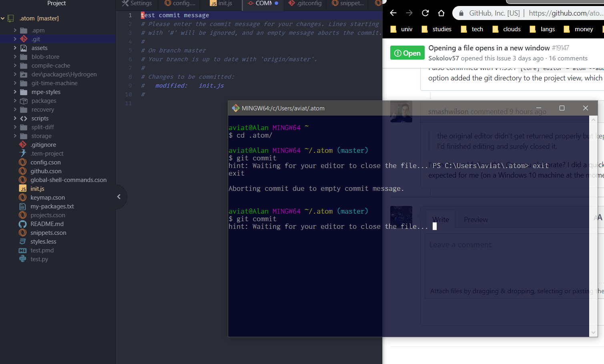604x364 pixels.
Task: Expand the scripts folder
Action: tap(15, 118)
